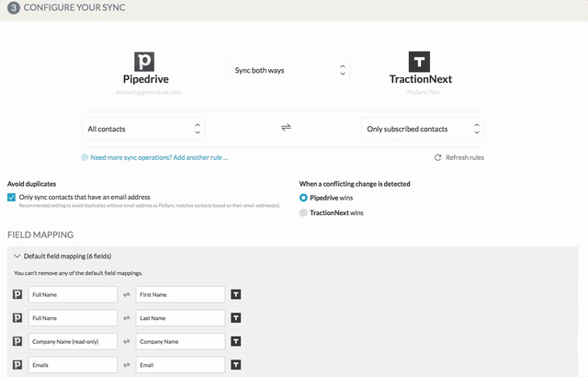Open the All contacts dropdown
Viewport: 588px width, 377px height.
[143, 129]
